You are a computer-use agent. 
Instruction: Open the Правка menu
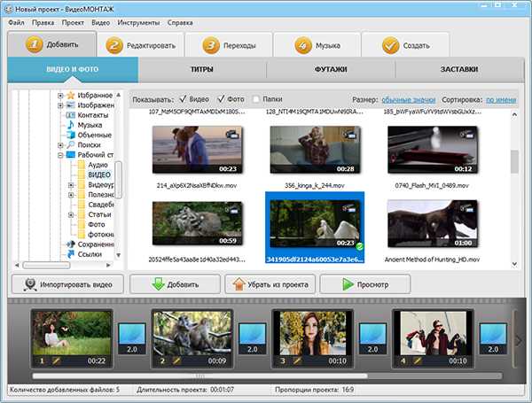43,23
